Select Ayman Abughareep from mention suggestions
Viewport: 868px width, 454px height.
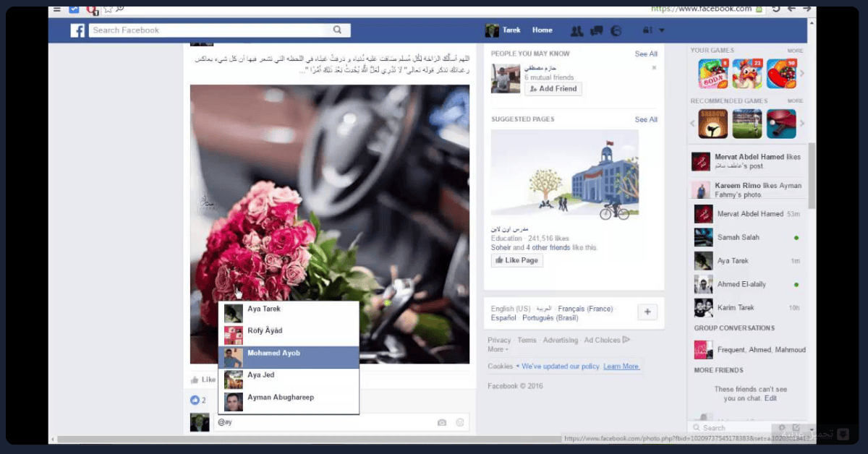click(x=289, y=401)
